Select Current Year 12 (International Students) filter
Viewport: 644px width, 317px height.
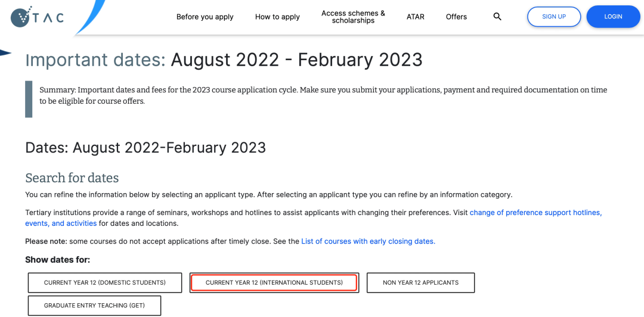(x=274, y=282)
